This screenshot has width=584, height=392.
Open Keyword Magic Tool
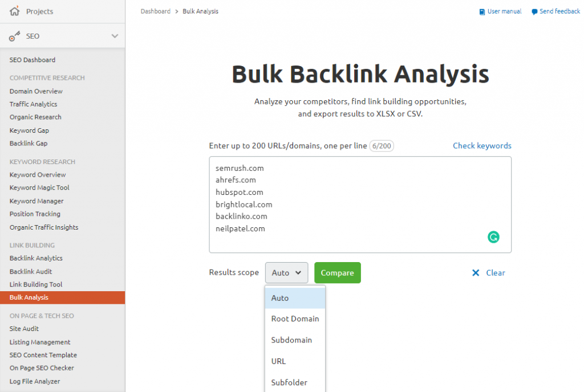click(x=39, y=187)
